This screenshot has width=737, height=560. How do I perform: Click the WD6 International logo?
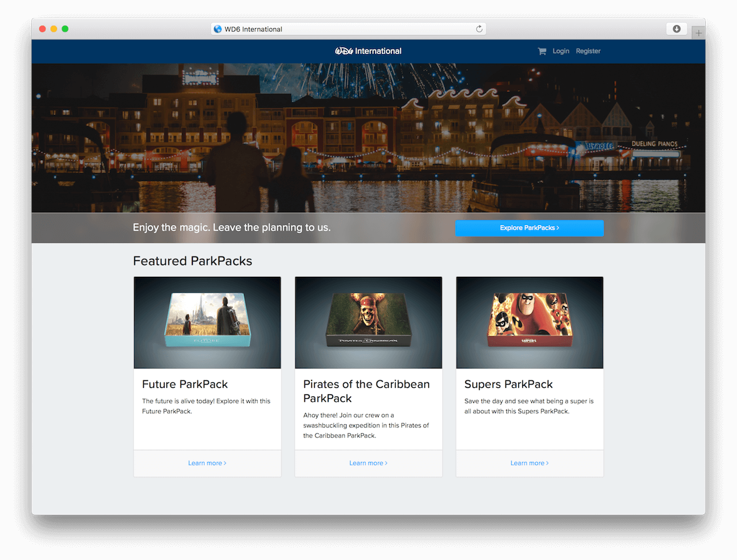368,51
